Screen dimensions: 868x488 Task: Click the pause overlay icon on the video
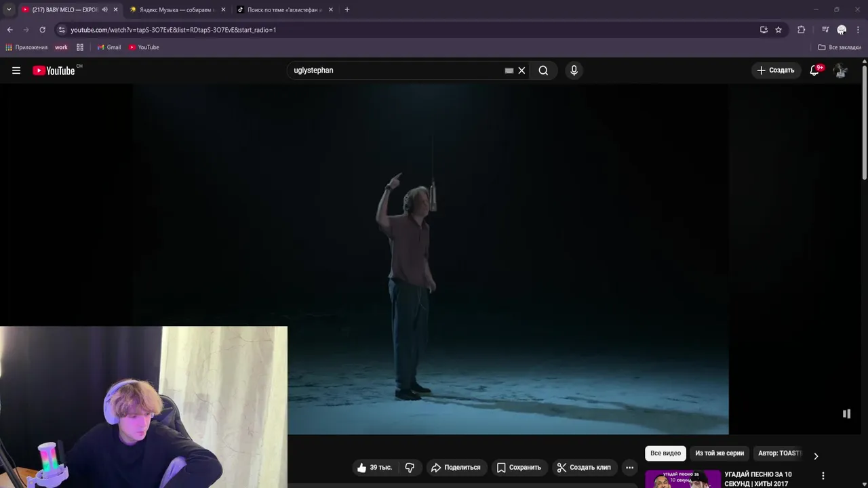tap(846, 413)
